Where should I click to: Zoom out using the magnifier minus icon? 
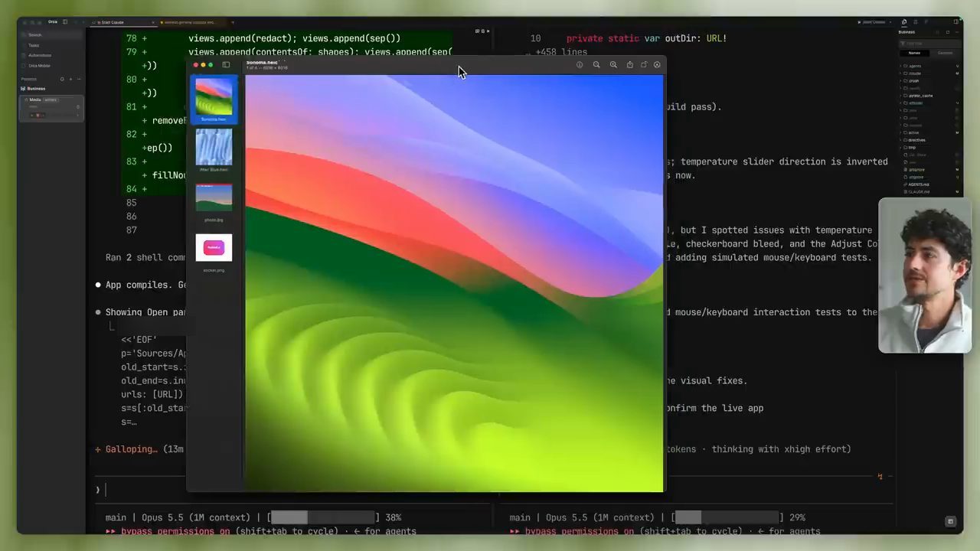click(596, 65)
